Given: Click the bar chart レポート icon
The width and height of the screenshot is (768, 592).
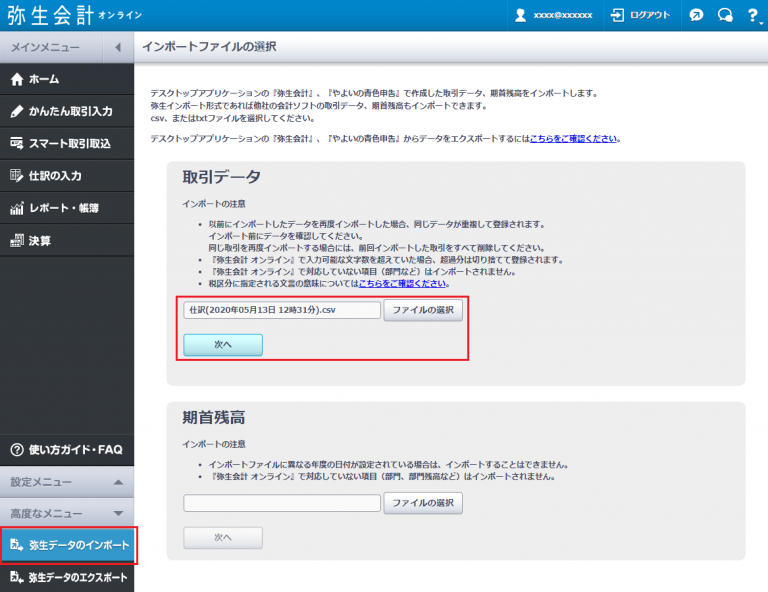Looking at the screenshot, I should coord(17,208).
